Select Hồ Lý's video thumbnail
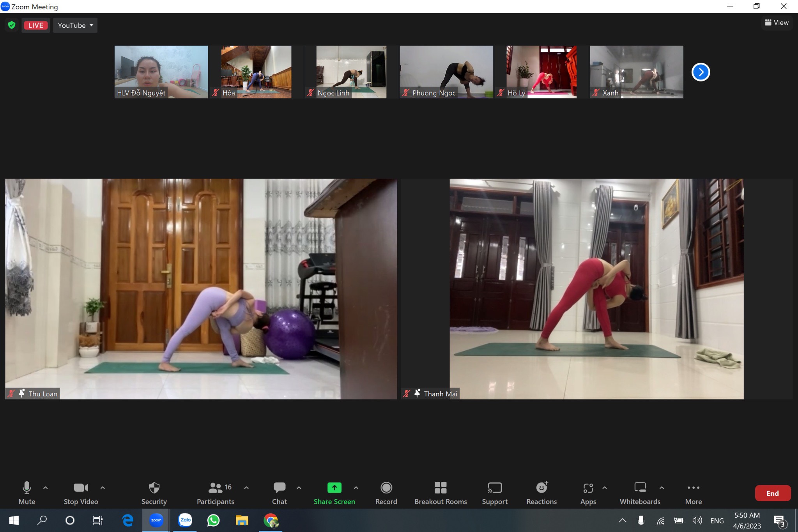 [541, 72]
